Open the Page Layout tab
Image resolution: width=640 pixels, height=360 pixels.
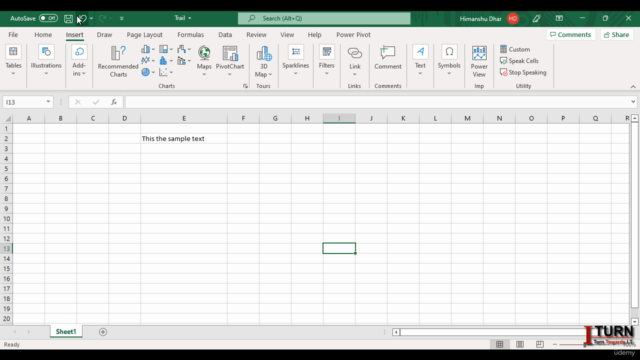[x=144, y=35]
